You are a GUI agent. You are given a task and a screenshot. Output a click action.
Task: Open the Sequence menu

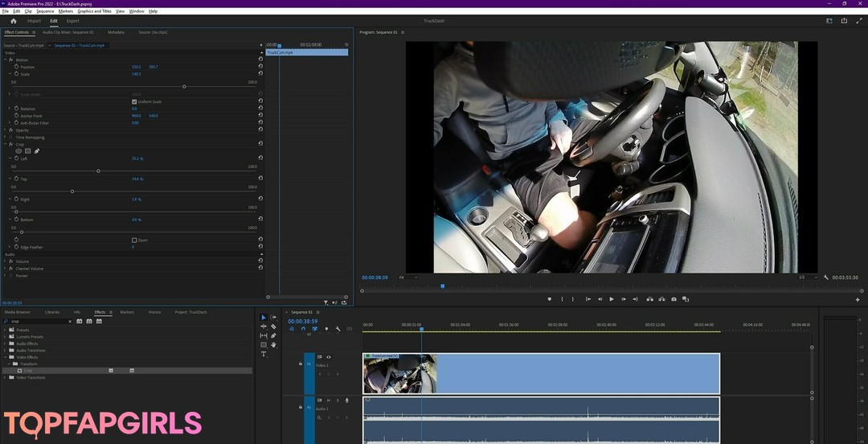coord(45,11)
